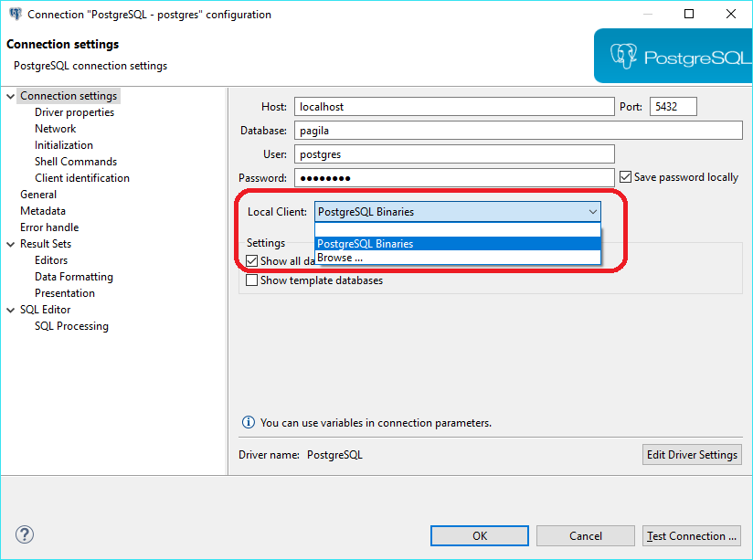Open SQL Processing settings
The width and height of the screenshot is (753, 560).
71,326
